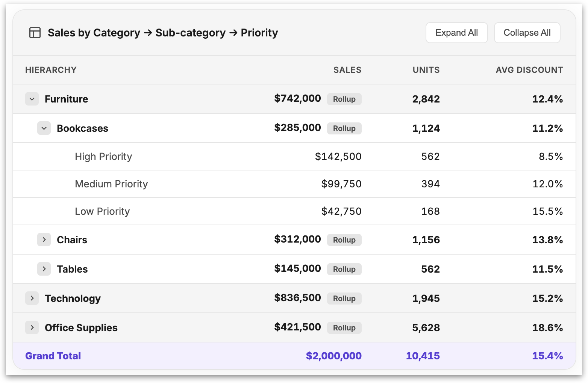Select the Rollup badge for Chairs
Screen dimensions: 588x383
[x=344, y=240]
